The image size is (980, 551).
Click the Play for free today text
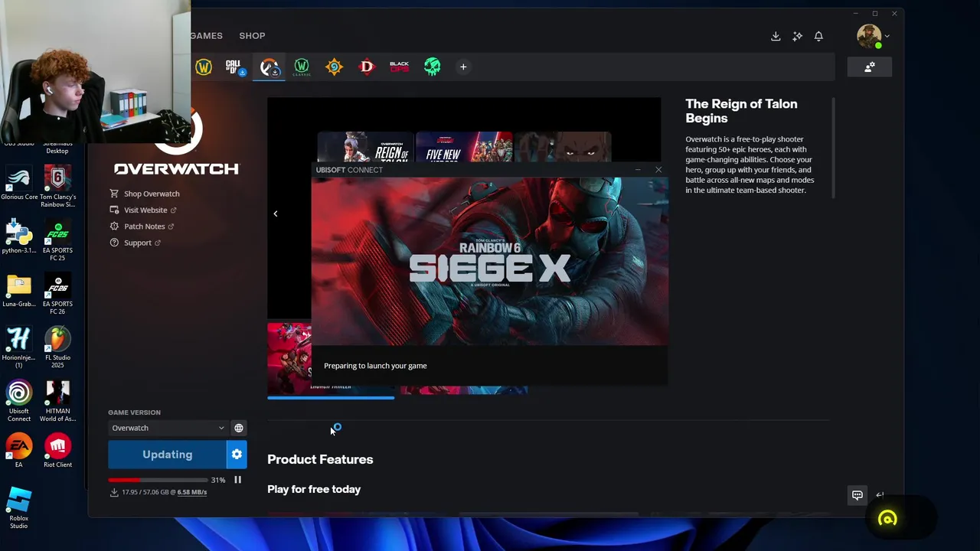click(x=314, y=489)
